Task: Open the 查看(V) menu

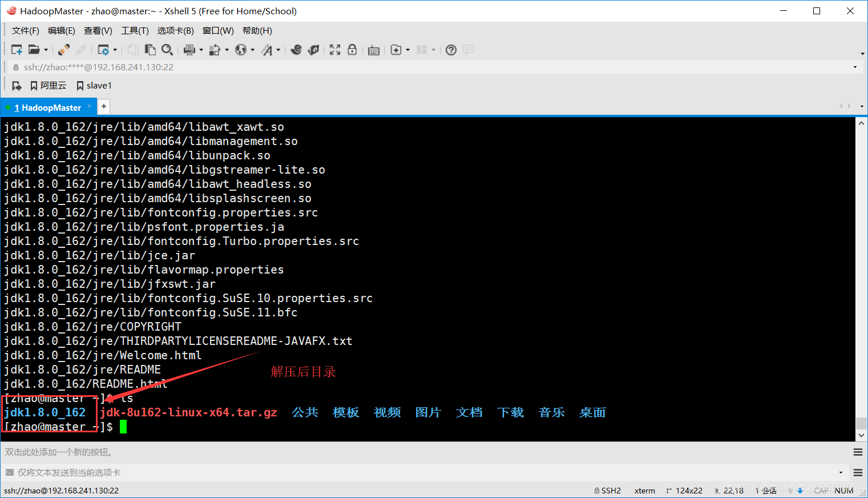Action: pos(98,31)
